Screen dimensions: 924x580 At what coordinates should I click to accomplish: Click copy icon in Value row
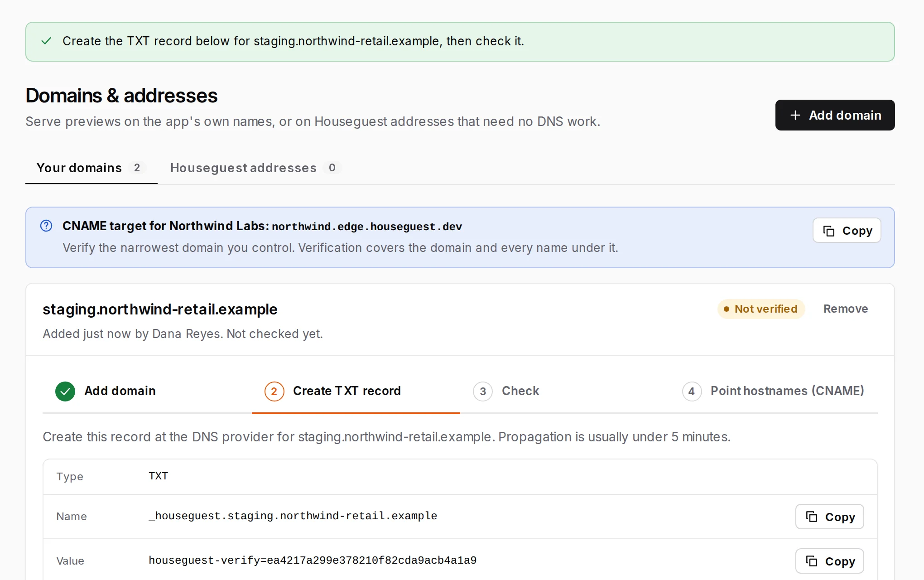[812, 561]
